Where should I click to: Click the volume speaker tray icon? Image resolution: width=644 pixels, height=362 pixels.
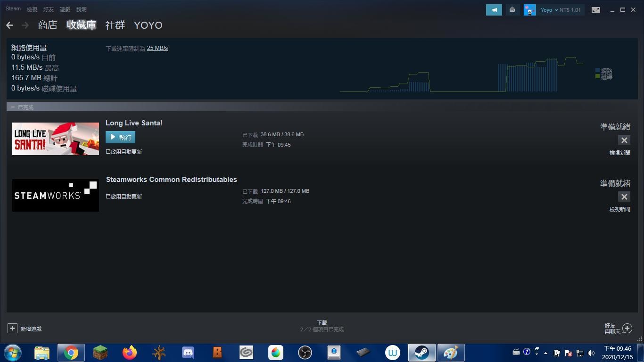591,353
